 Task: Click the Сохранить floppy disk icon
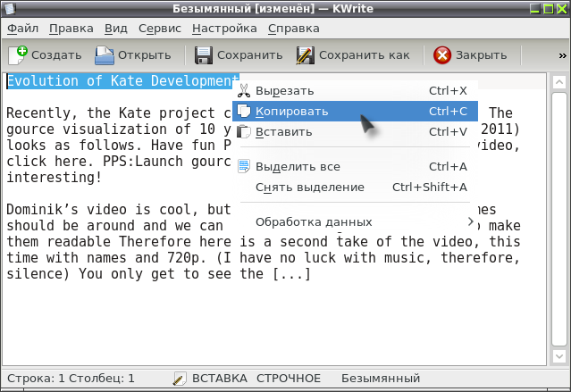pyautogui.click(x=203, y=55)
